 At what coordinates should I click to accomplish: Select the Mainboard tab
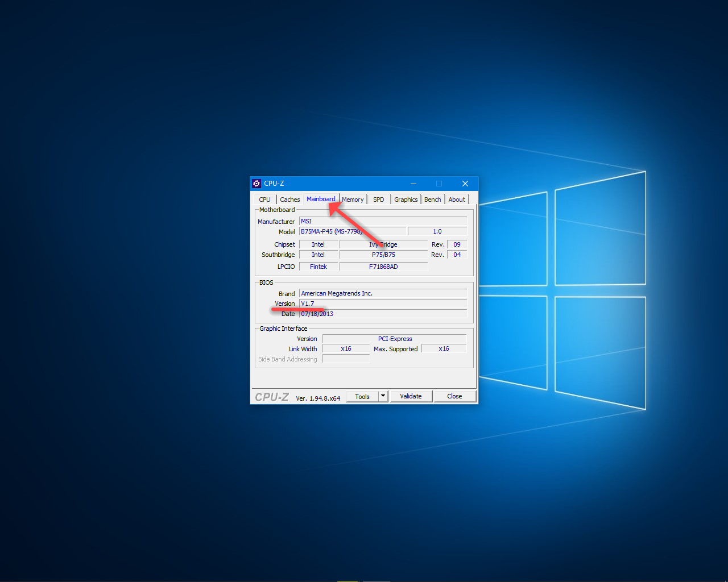[x=321, y=199]
